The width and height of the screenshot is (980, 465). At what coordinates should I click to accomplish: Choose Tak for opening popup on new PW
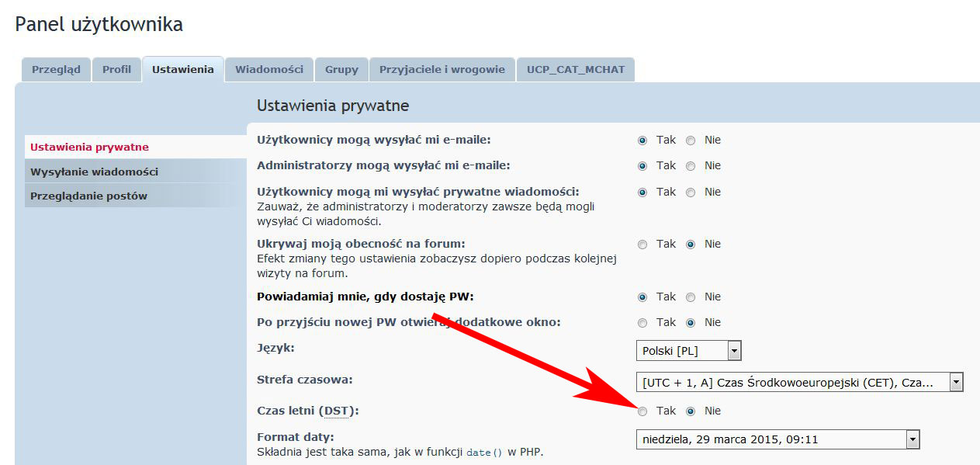(x=642, y=323)
